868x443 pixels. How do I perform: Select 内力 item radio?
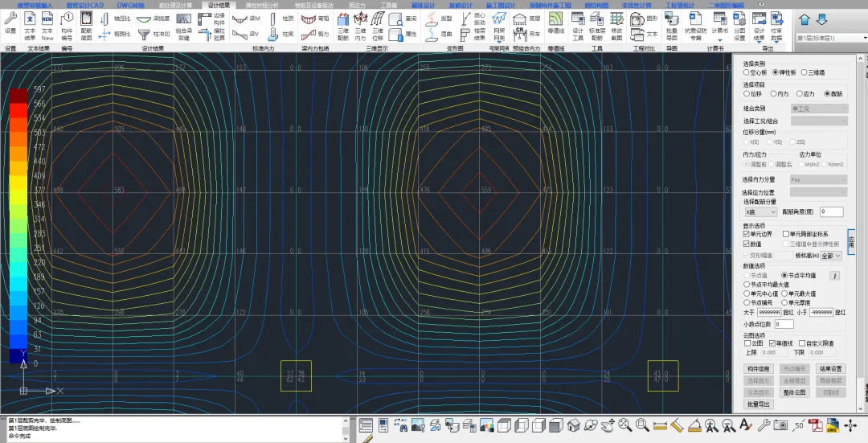click(780, 93)
